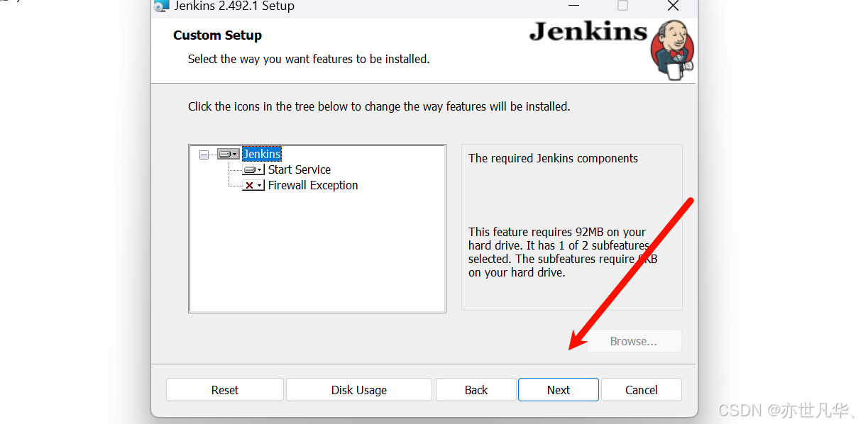Select the Firewall Exception tree item
The image size is (868, 424).
pyautogui.click(x=313, y=185)
